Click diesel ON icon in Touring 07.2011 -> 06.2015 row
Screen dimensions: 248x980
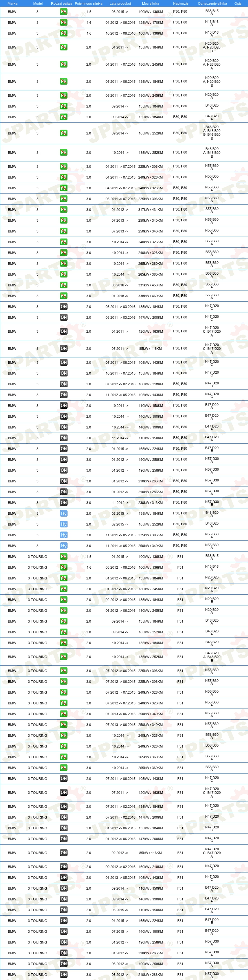(x=63, y=778)
